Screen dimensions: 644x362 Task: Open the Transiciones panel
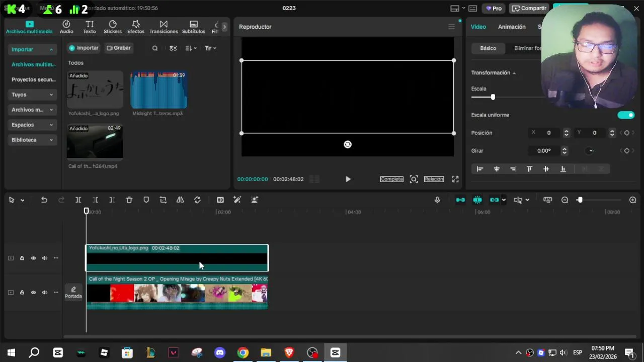point(164,27)
